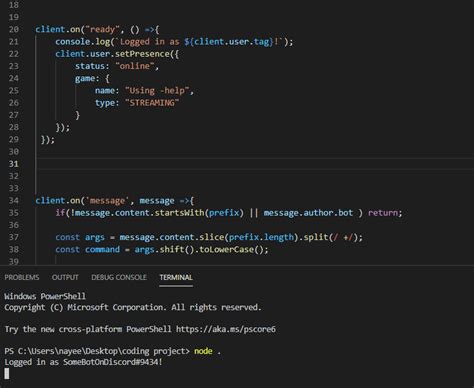Viewport: 474px width, 388px height.
Task: Open the OUTPUT panel tab
Action: click(65, 277)
